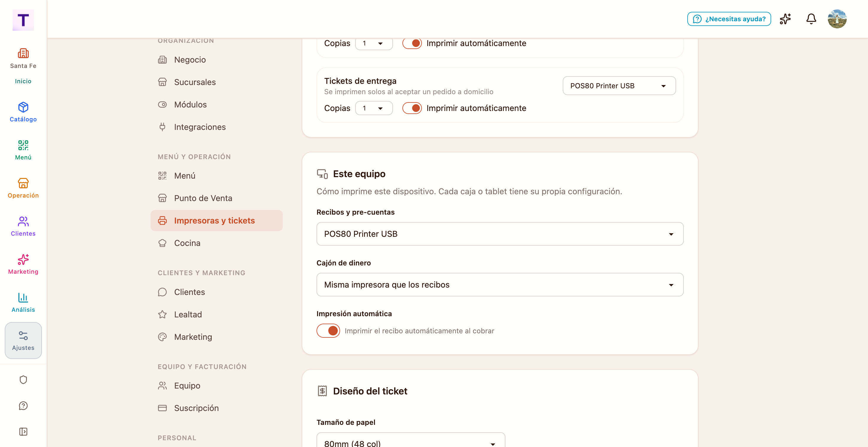
Task: Toggle the topmost Imprimir automáticamente switch
Action: coord(412,43)
